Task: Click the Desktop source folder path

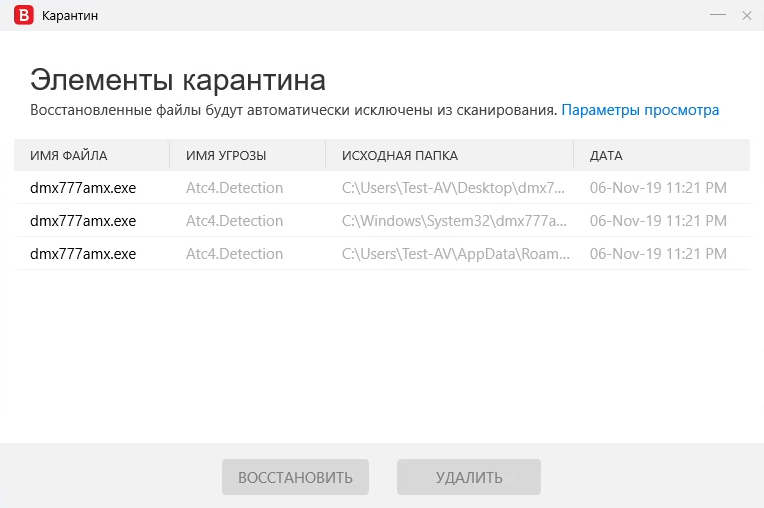Action: pyautogui.click(x=454, y=187)
